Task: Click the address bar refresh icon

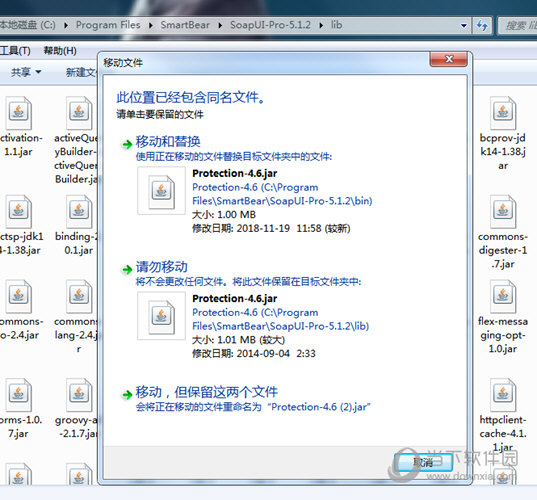Action: point(482,25)
